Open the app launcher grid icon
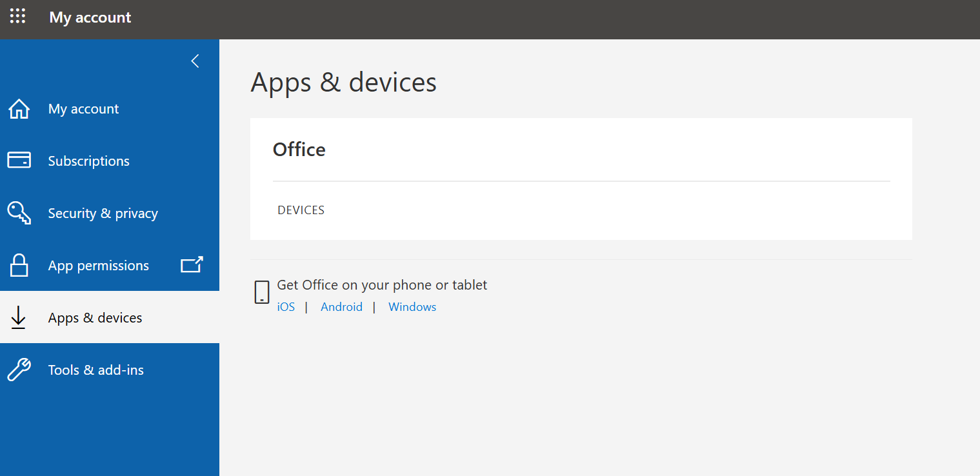The height and width of the screenshot is (476, 980). pos(17,17)
